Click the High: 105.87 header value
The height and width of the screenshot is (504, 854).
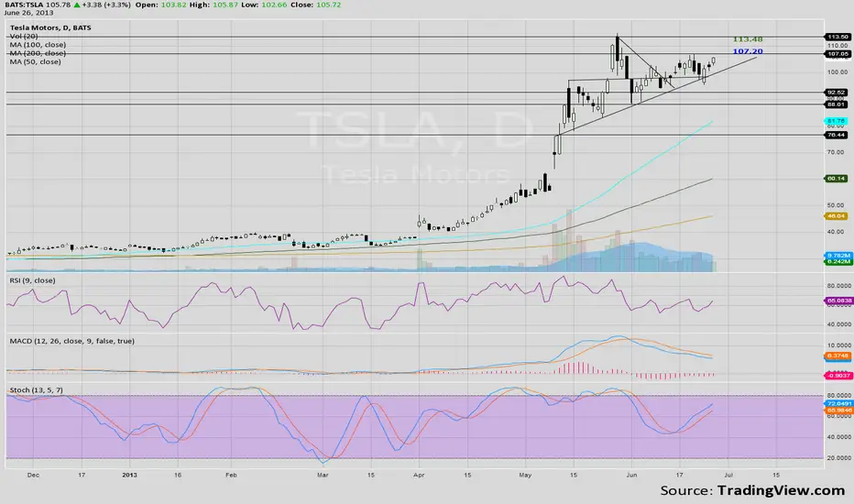(x=213, y=5)
